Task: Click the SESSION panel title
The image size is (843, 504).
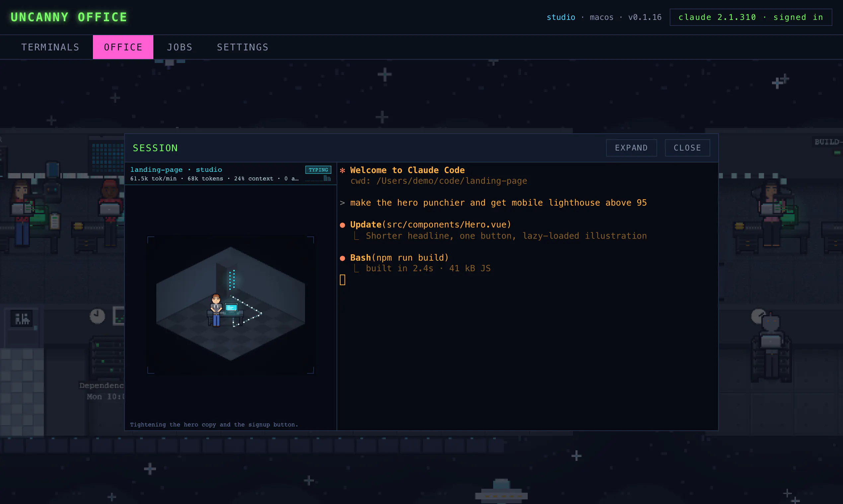Action: 155,148
